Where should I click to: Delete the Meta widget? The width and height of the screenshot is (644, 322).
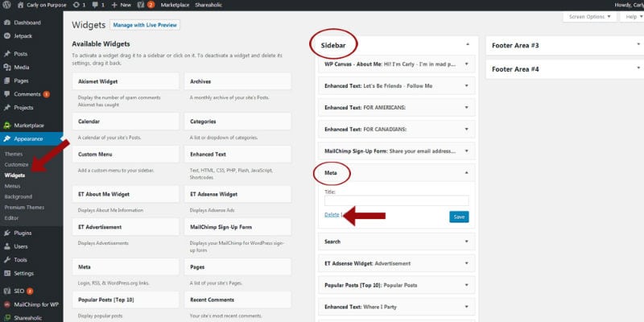pyautogui.click(x=332, y=215)
